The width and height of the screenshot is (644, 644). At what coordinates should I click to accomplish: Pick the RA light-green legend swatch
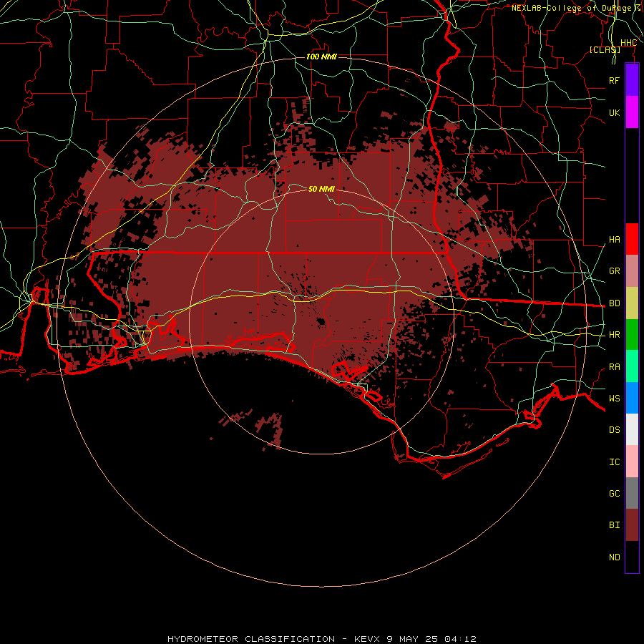pos(632,366)
